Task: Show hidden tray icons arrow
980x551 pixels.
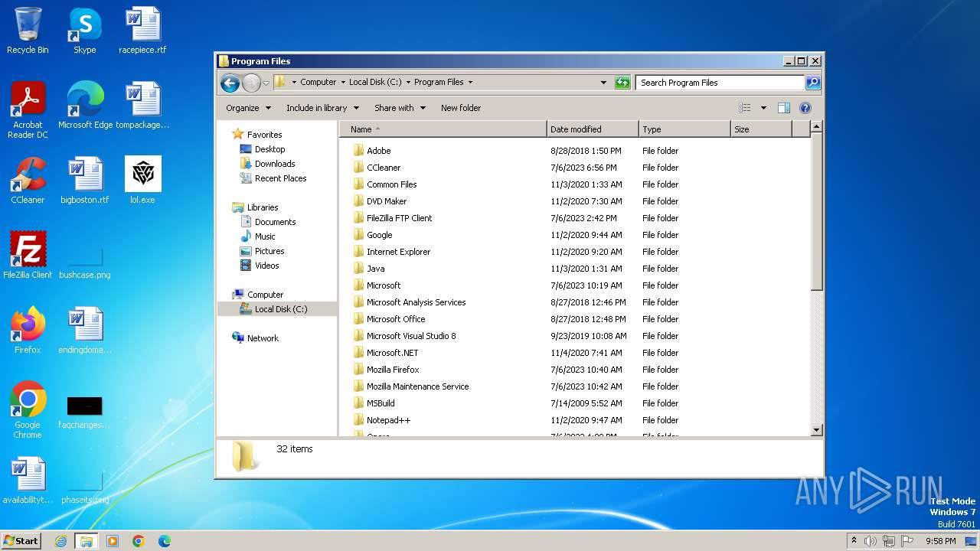Action: tap(854, 541)
